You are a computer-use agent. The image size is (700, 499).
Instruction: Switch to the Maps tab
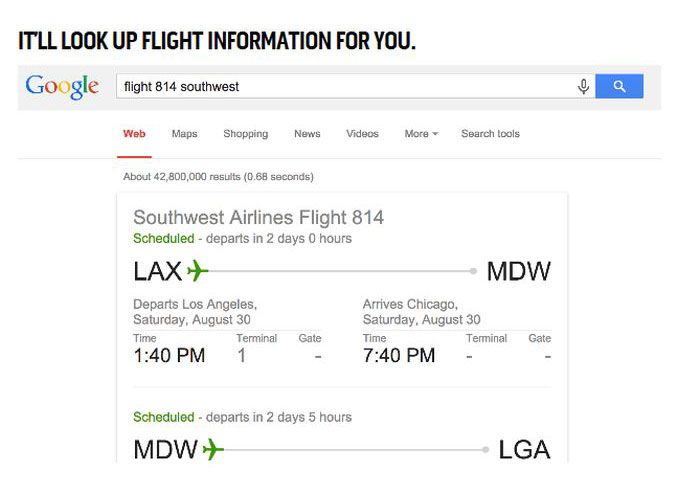coord(184,134)
